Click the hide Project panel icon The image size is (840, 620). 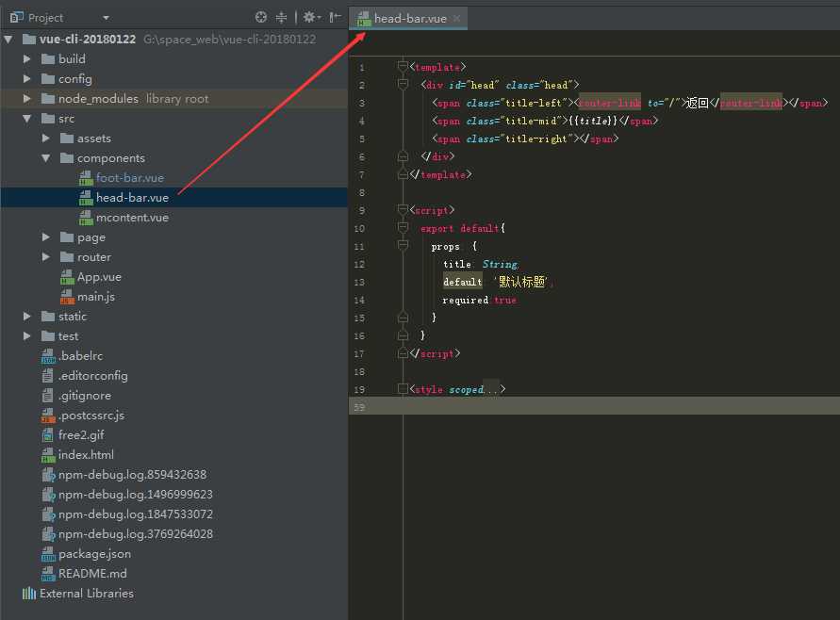coord(335,17)
